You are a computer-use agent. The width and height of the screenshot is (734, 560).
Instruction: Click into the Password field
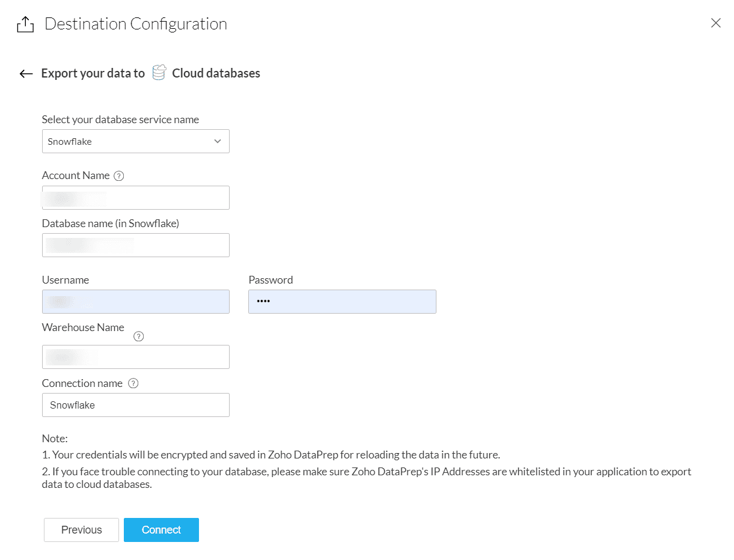pos(342,302)
